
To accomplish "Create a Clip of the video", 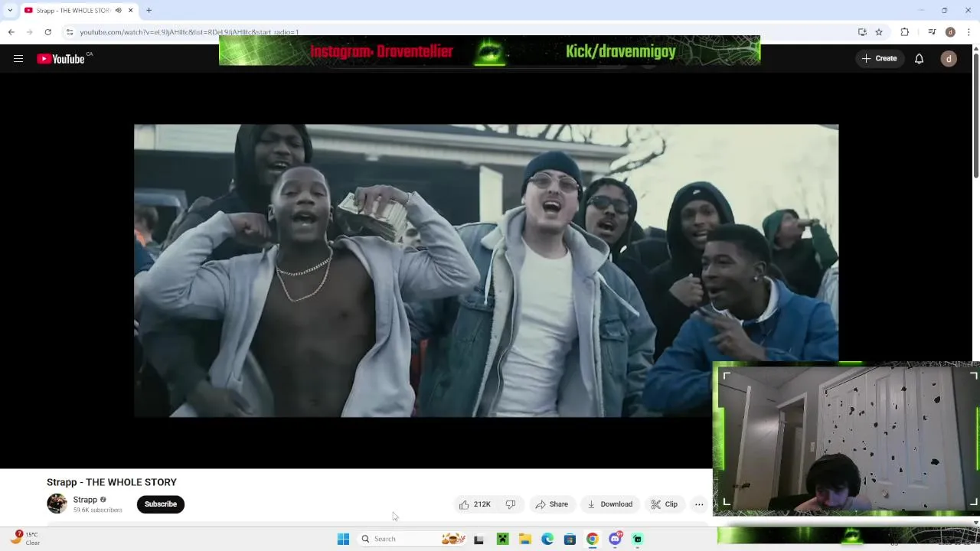I will [x=665, y=504].
